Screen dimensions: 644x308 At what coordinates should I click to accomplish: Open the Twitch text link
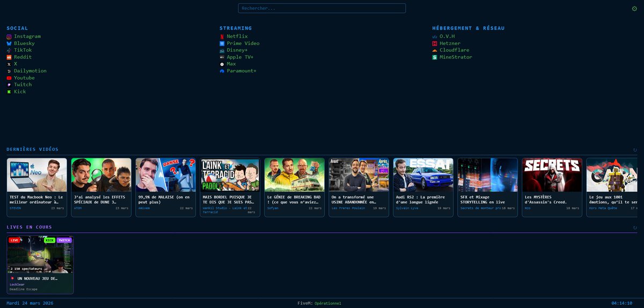pyautogui.click(x=23, y=85)
